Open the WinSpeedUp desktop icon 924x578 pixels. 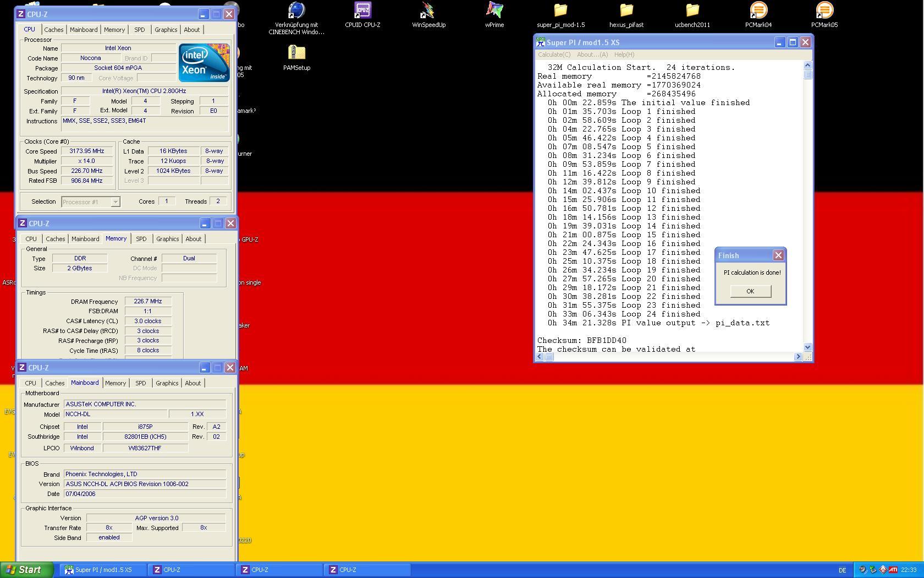pos(428,15)
